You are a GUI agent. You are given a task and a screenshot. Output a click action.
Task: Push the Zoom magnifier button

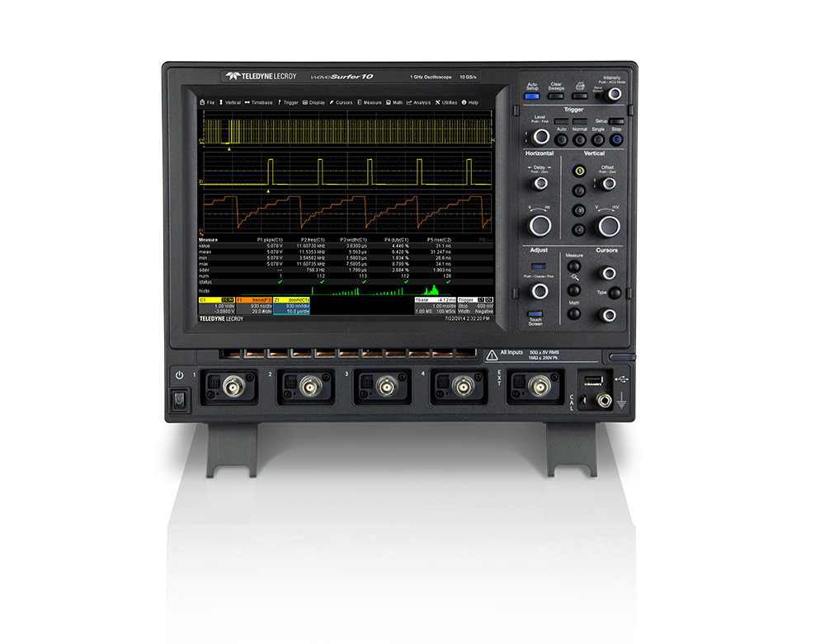click(574, 289)
